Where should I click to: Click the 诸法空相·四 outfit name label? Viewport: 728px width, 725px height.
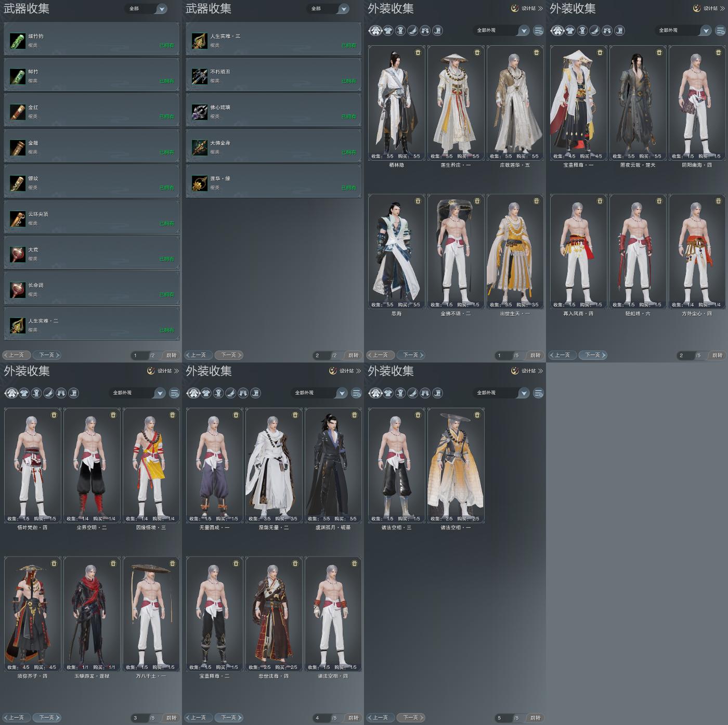pos(333,676)
